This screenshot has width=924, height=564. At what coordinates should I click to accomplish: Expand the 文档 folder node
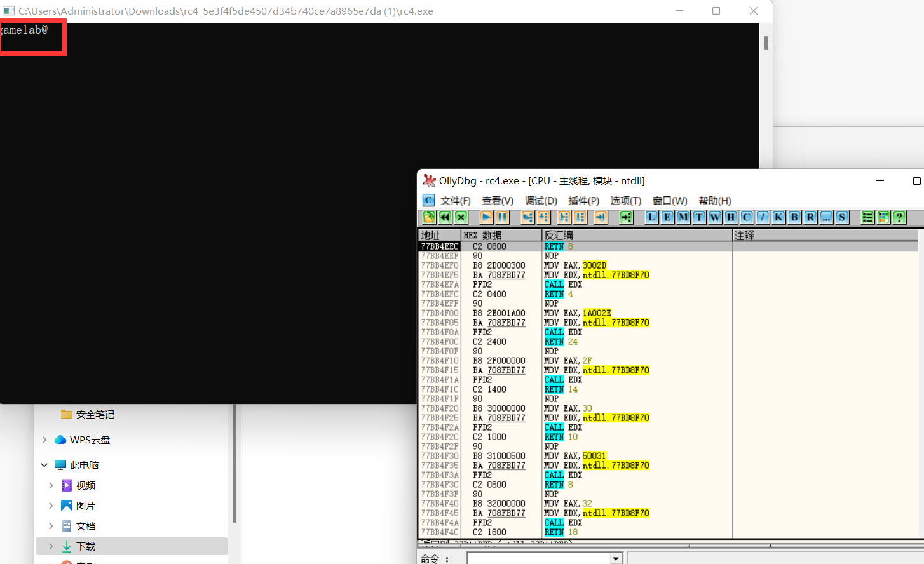tap(51, 526)
